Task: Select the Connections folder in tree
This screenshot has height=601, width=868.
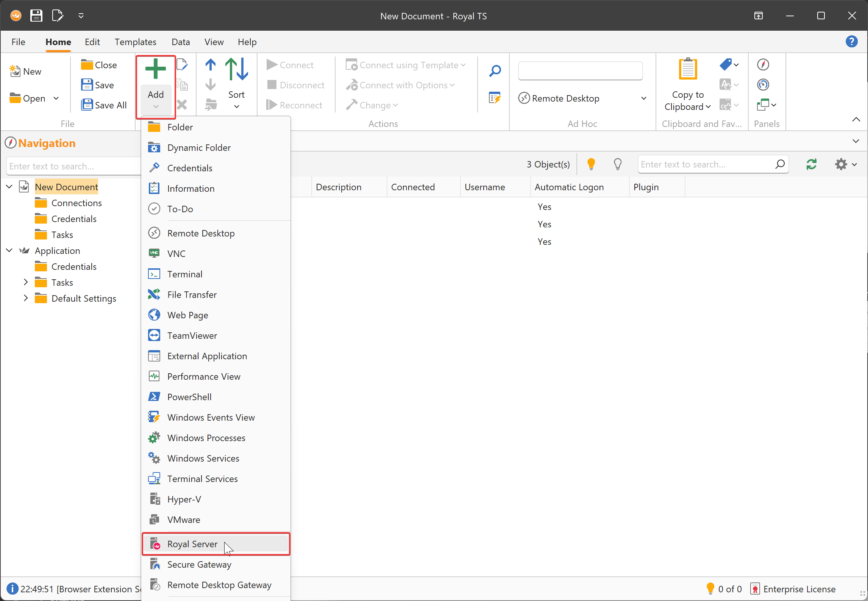Action: click(76, 203)
